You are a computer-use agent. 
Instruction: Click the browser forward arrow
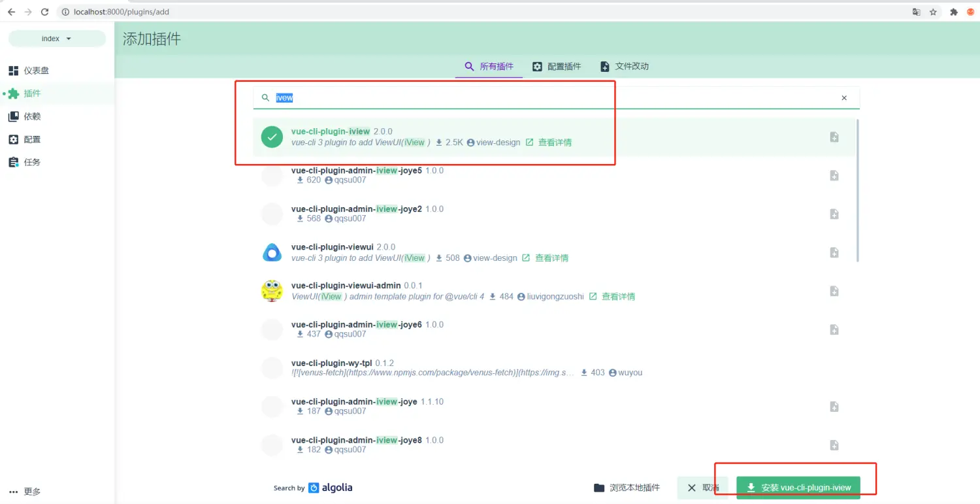tap(28, 12)
